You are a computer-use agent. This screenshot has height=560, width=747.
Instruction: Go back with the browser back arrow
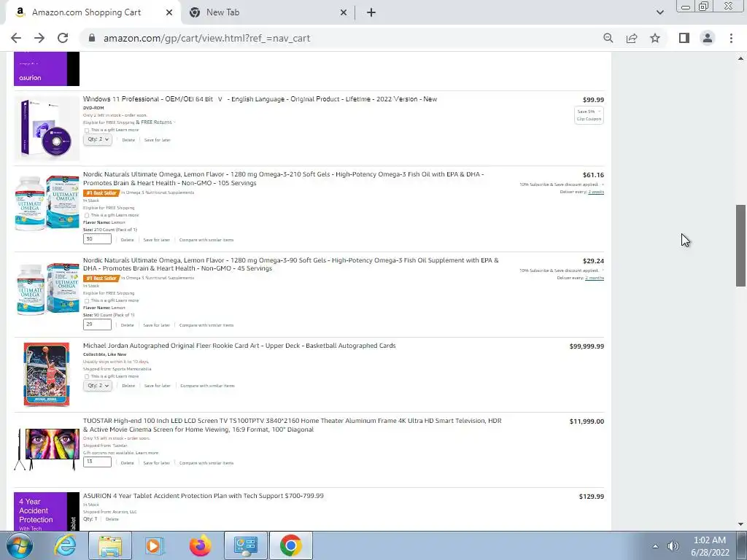(x=16, y=38)
